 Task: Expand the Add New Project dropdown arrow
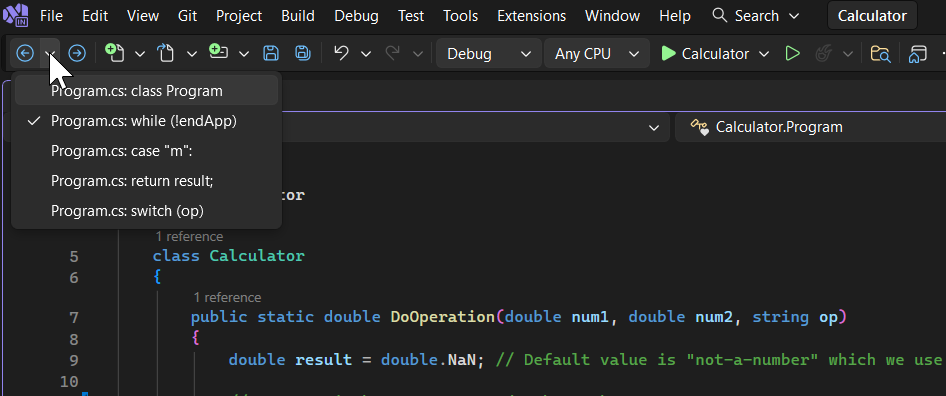[x=244, y=54]
